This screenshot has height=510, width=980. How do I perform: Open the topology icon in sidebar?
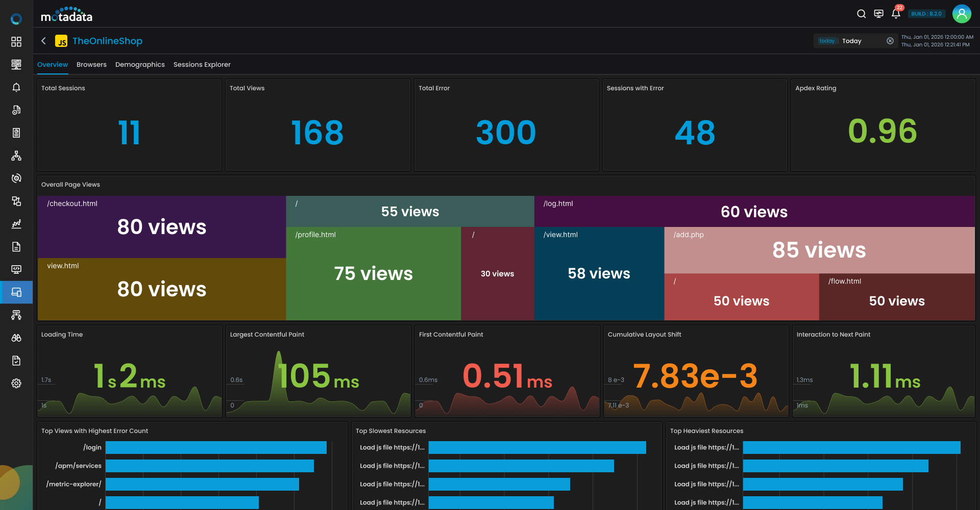pyautogui.click(x=16, y=156)
